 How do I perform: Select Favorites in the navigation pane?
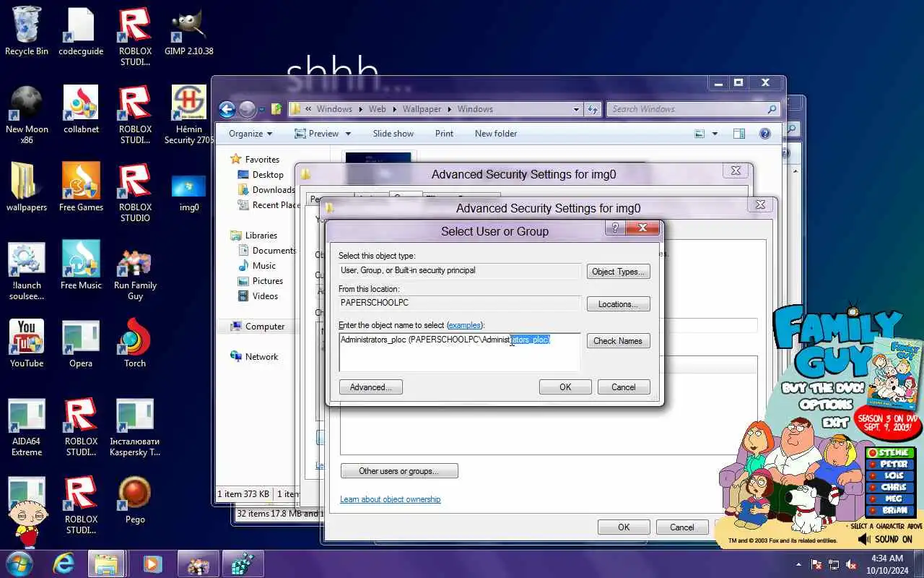(262, 160)
